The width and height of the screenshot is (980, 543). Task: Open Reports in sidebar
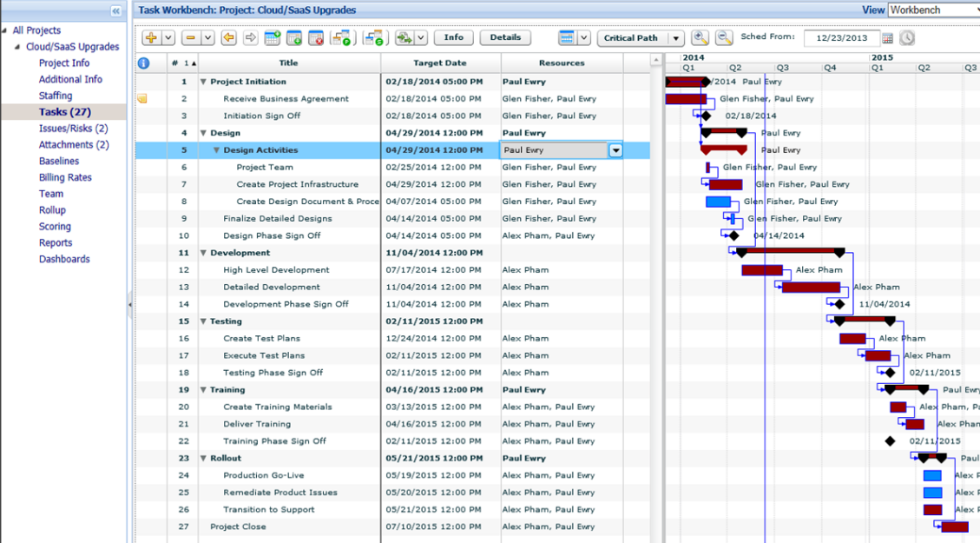point(55,242)
